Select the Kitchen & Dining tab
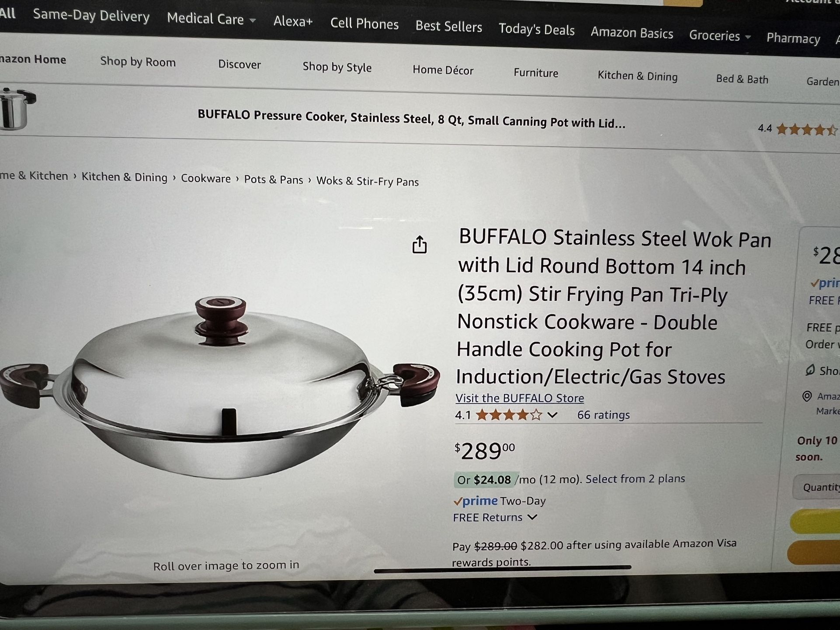The height and width of the screenshot is (630, 840). point(637,76)
